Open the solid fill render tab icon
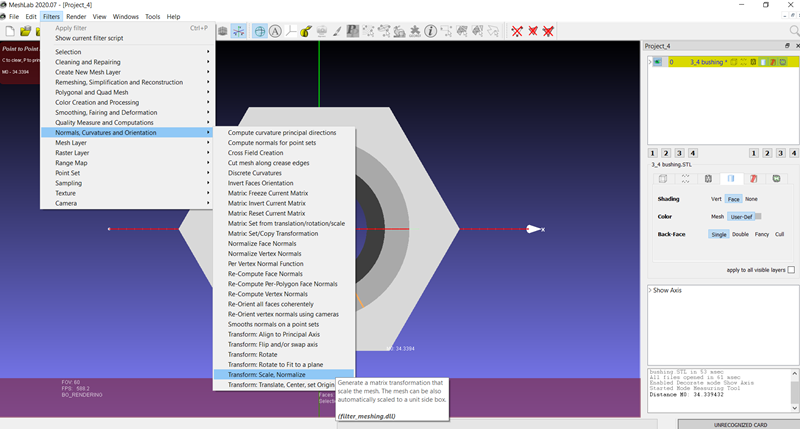Screen dimensions: 800x429 point(731,179)
